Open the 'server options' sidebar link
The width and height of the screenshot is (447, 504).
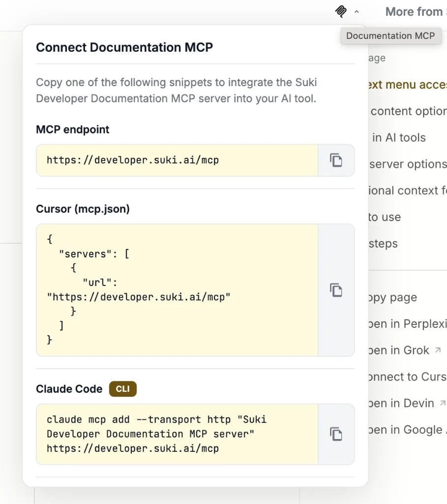[408, 164]
